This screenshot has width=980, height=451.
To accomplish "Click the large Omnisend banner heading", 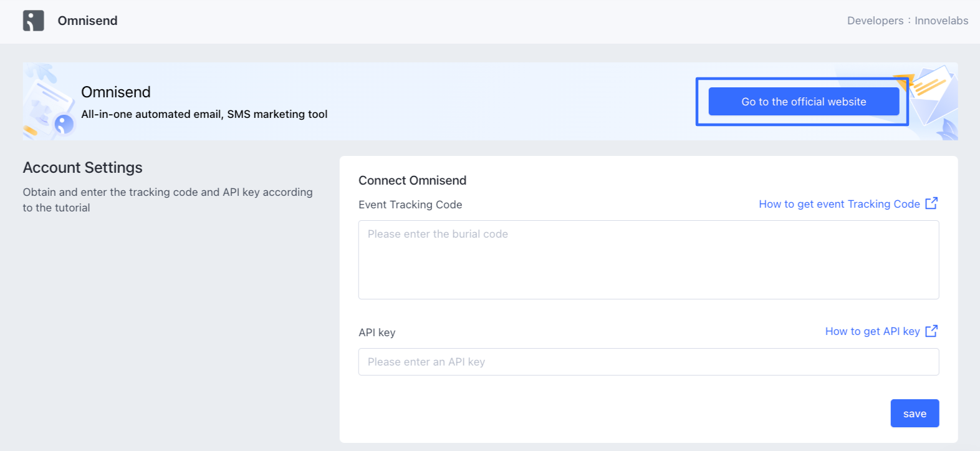I will (x=116, y=92).
